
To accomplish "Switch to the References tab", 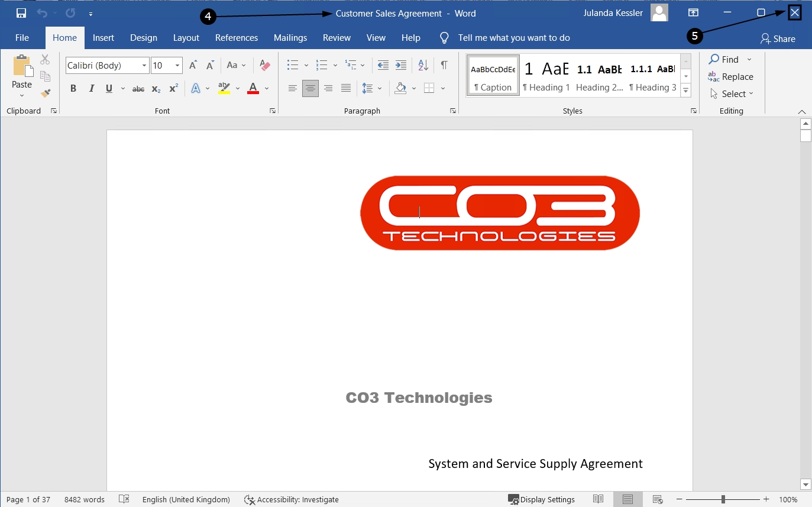I will click(237, 38).
